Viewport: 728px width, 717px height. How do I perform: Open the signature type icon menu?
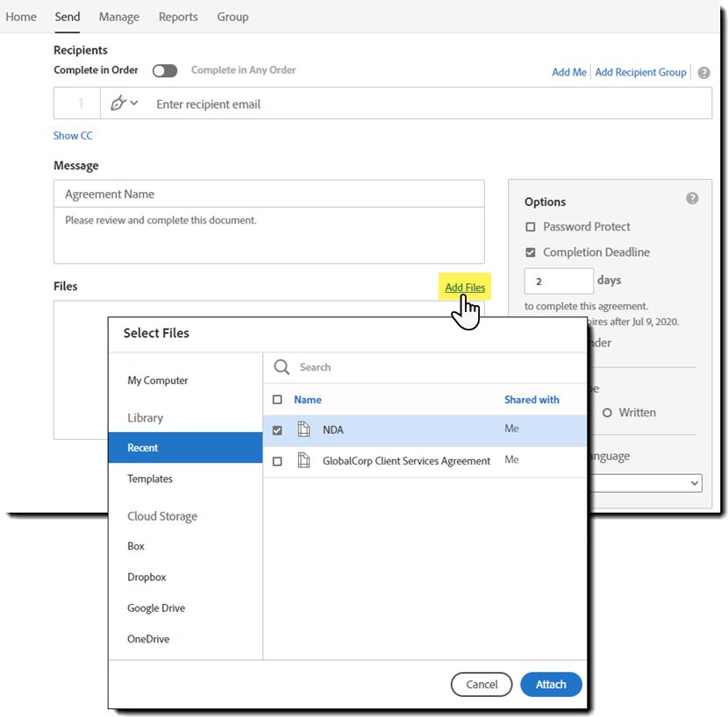[x=118, y=103]
